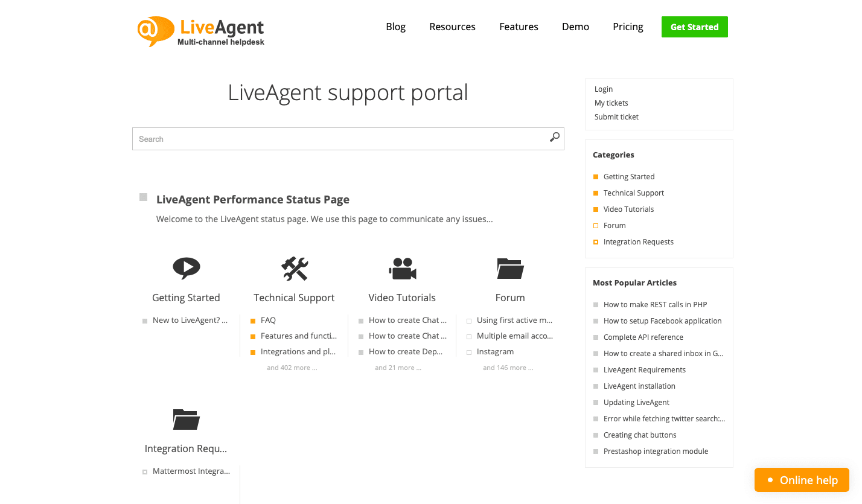Click 'and 146 more ...' link
The height and width of the screenshot is (504, 862).
point(508,368)
